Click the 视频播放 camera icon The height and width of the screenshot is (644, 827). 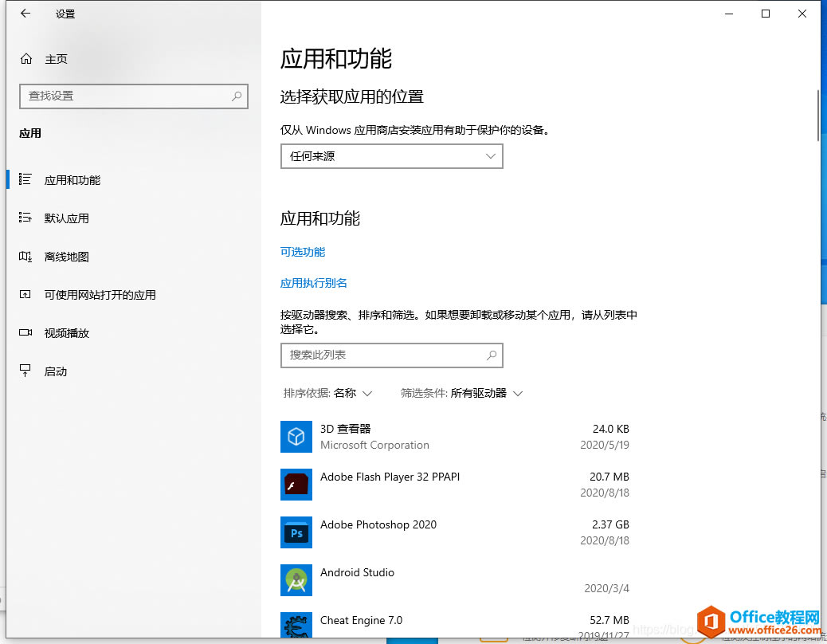click(25, 332)
